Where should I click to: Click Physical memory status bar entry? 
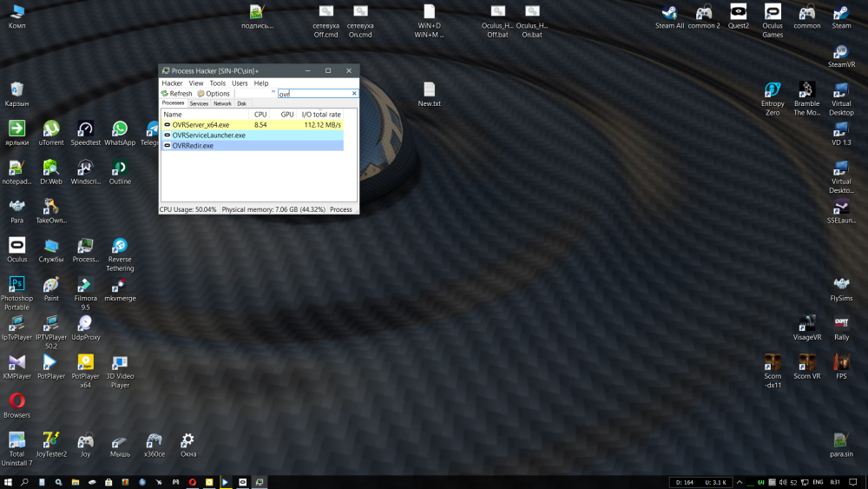click(273, 209)
